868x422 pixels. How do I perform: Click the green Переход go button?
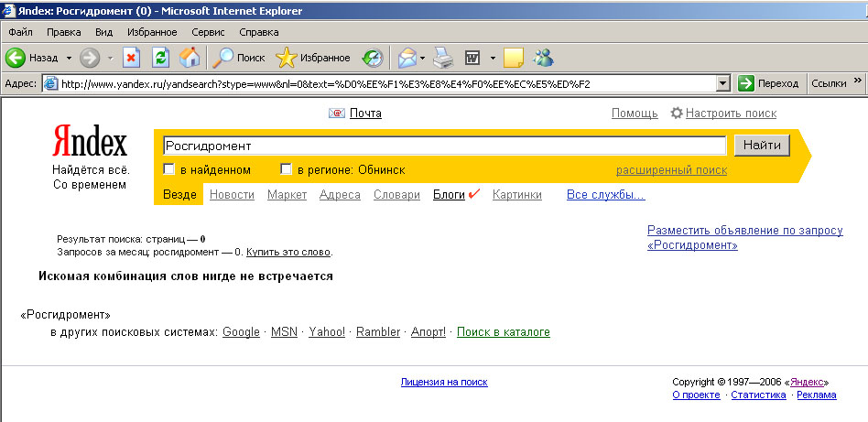pos(768,83)
